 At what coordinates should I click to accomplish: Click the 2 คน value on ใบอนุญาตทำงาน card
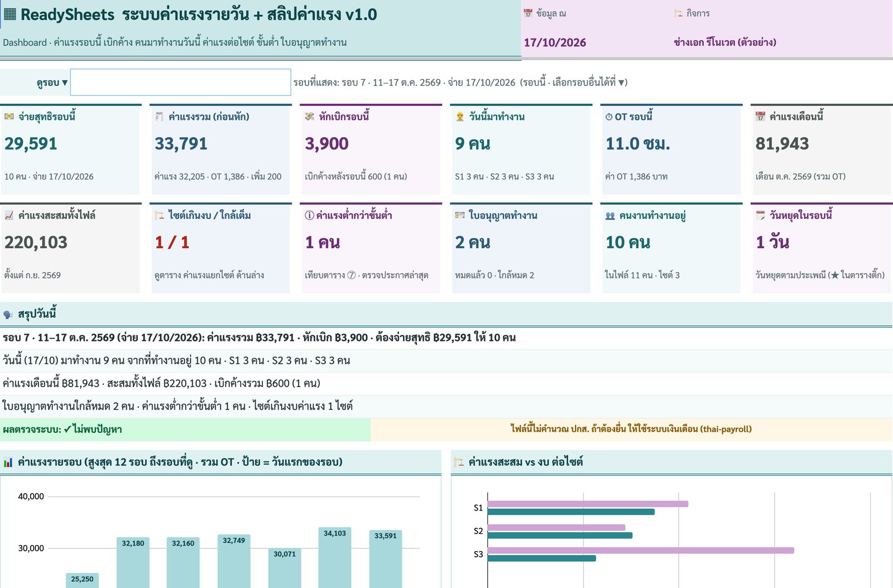[x=472, y=243]
